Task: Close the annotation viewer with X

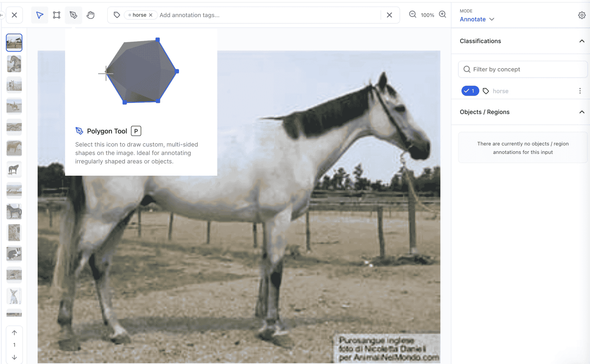Action: pos(14,15)
